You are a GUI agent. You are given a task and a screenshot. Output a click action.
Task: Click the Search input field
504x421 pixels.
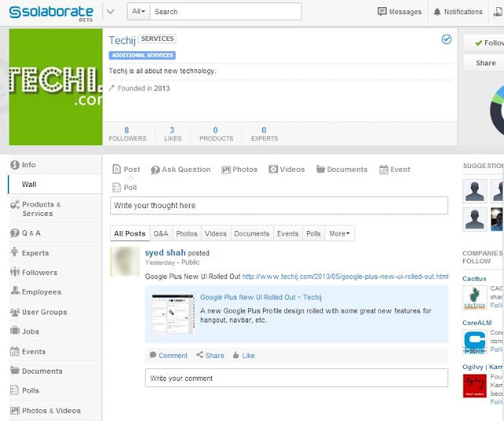pyautogui.click(x=226, y=12)
